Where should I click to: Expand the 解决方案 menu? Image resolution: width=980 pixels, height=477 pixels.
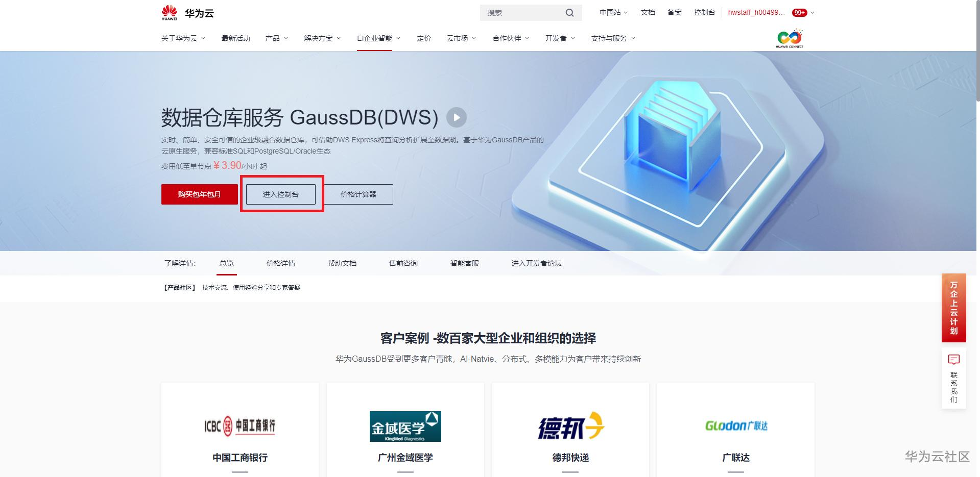(x=322, y=38)
